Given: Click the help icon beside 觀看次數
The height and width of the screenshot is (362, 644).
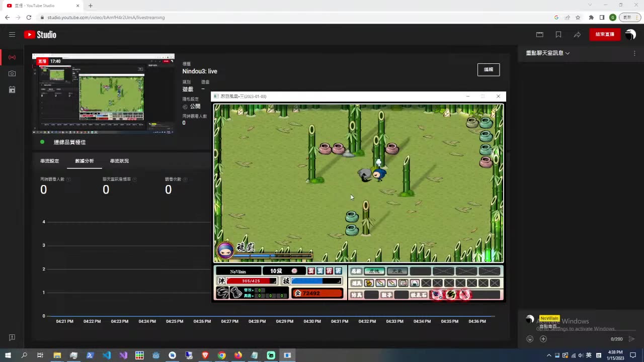Looking at the screenshot, I should [186, 179].
